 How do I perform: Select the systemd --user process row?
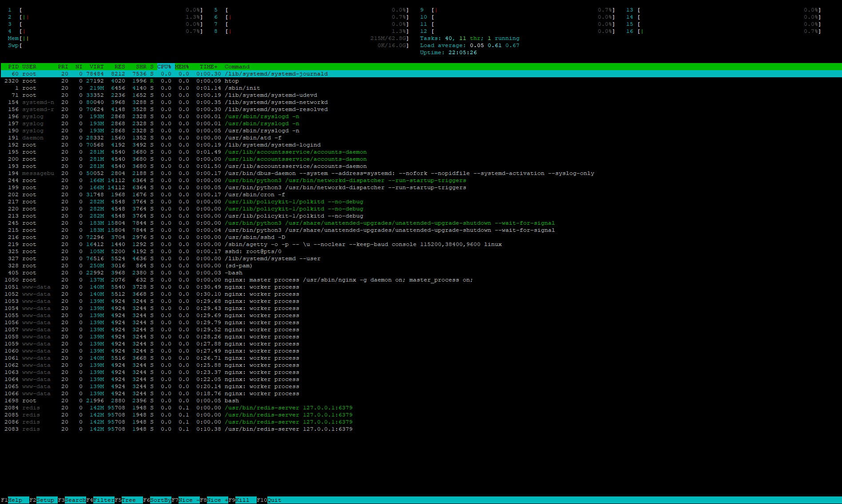coord(421,258)
